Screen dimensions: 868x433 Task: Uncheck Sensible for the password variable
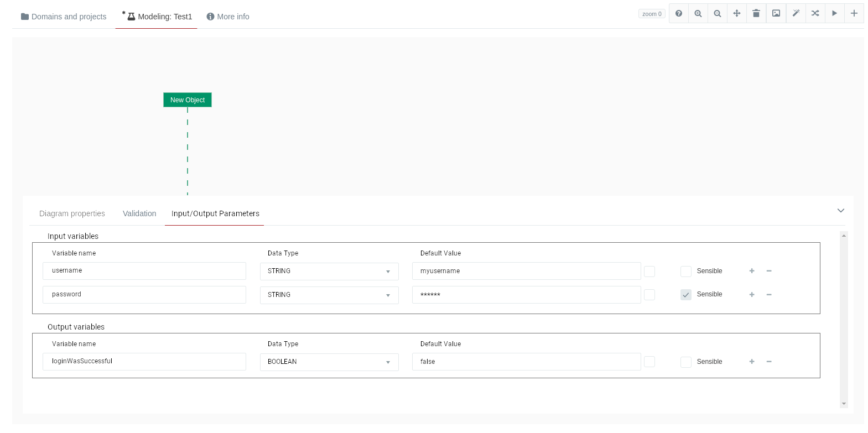click(x=686, y=295)
